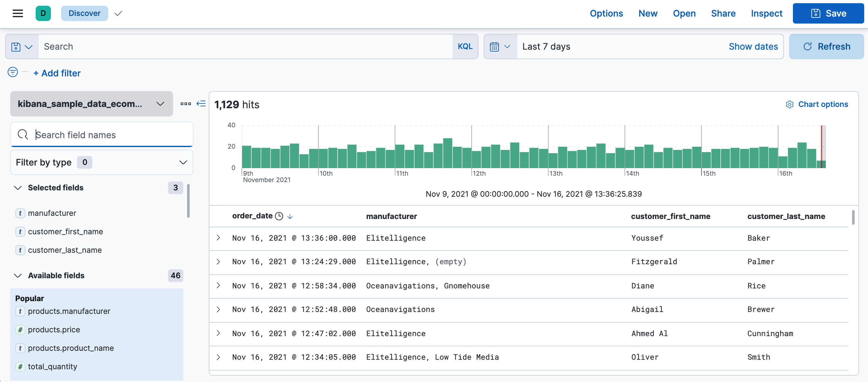The width and height of the screenshot is (868, 382).
Task: Click the Chart options gear icon
Action: 789,104
